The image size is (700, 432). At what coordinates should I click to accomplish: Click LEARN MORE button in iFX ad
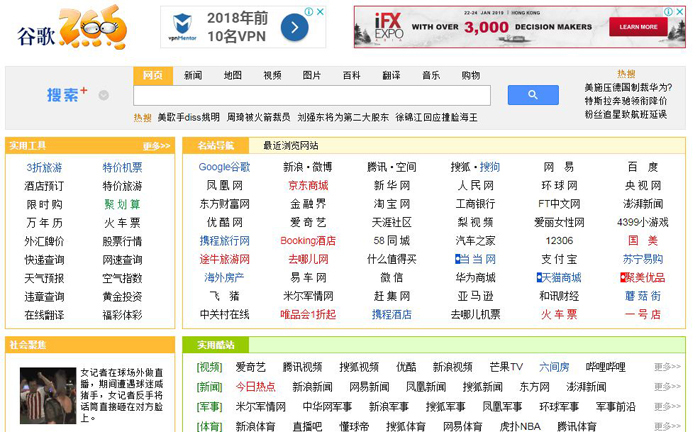click(x=637, y=28)
